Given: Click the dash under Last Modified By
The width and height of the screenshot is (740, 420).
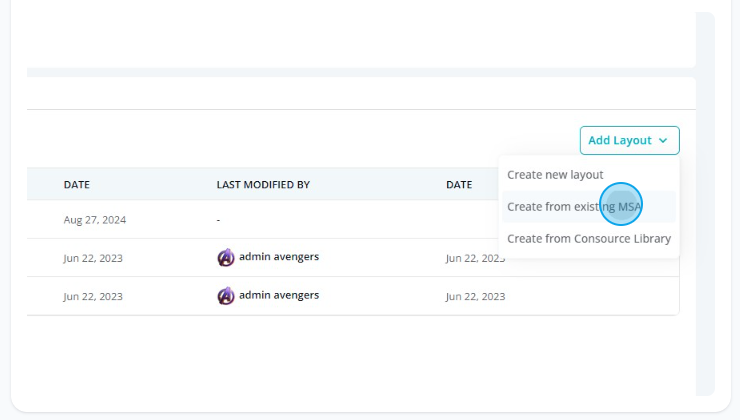Looking at the screenshot, I should coord(218,220).
